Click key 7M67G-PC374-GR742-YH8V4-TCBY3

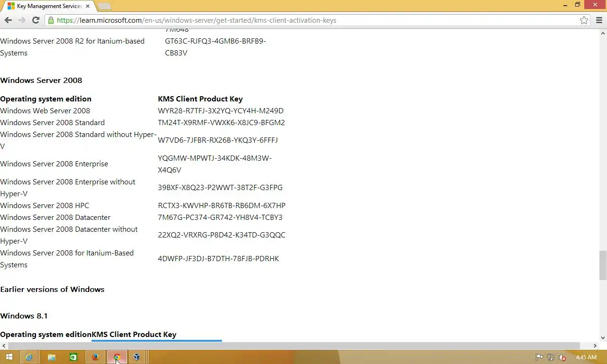220,217
